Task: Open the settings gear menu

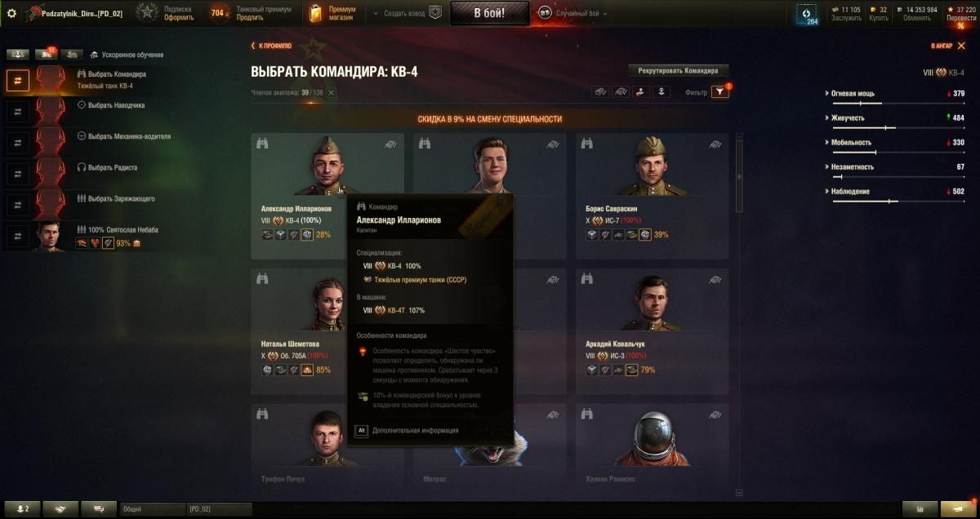Action: click(x=11, y=13)
